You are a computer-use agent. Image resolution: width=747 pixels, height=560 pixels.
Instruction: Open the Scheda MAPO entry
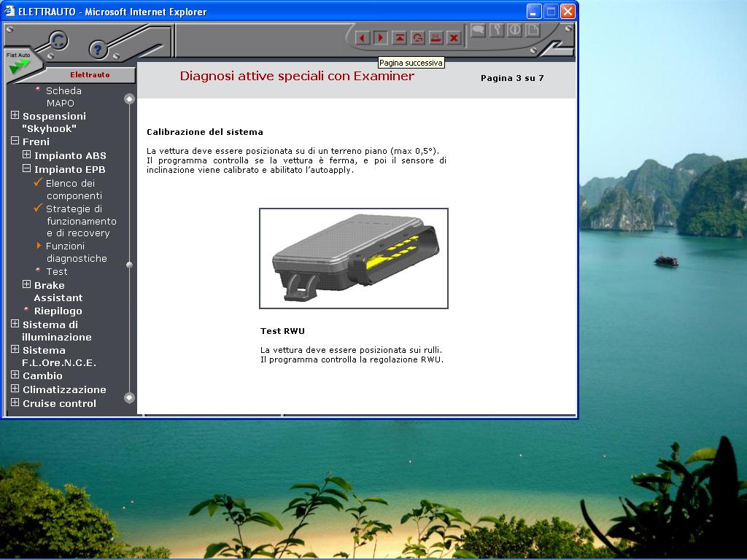click(63, 97)
